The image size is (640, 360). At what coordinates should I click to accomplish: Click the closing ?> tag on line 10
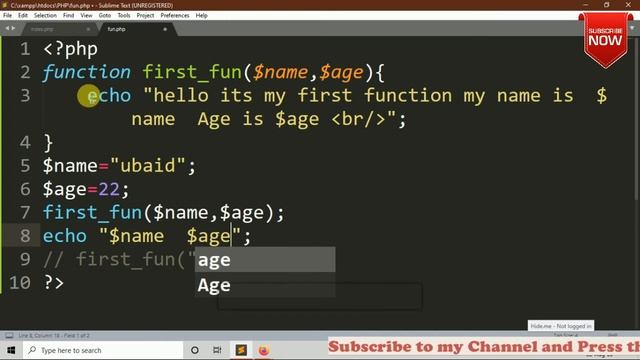pyautogui.click(x=53, y=282)
